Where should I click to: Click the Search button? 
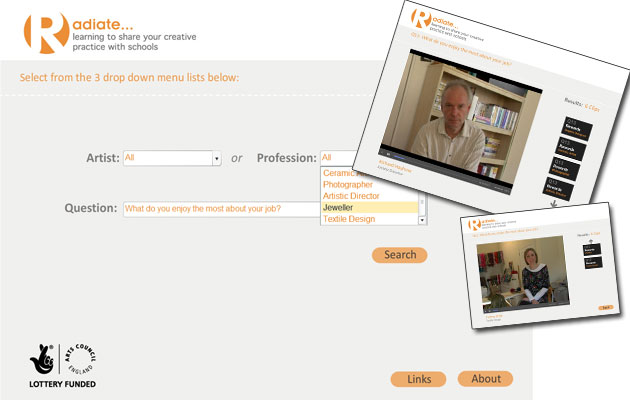pos(399,255)
